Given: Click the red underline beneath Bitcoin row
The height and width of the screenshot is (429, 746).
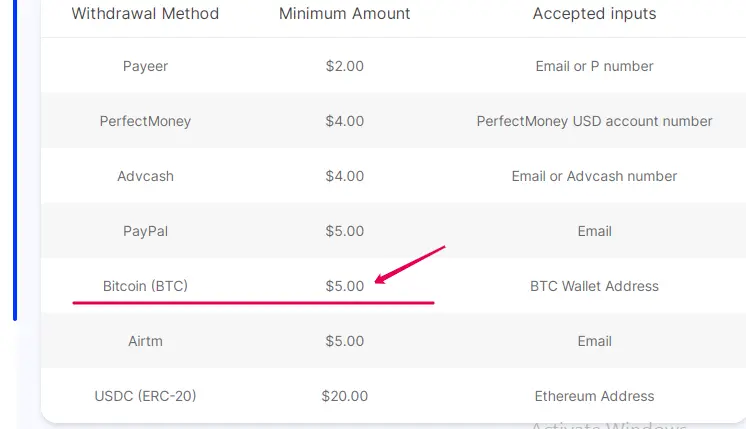Looking at the screenshot, I should tap(253, 302).
